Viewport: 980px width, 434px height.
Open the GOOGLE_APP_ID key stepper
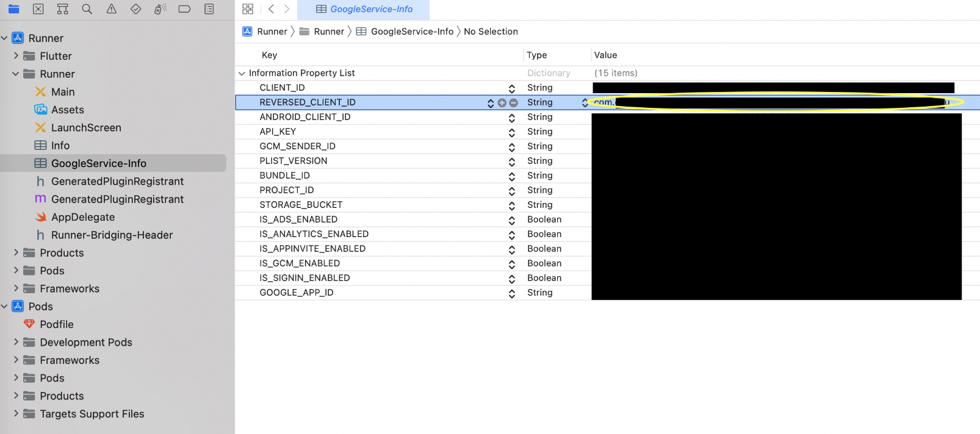pos(512,293)
